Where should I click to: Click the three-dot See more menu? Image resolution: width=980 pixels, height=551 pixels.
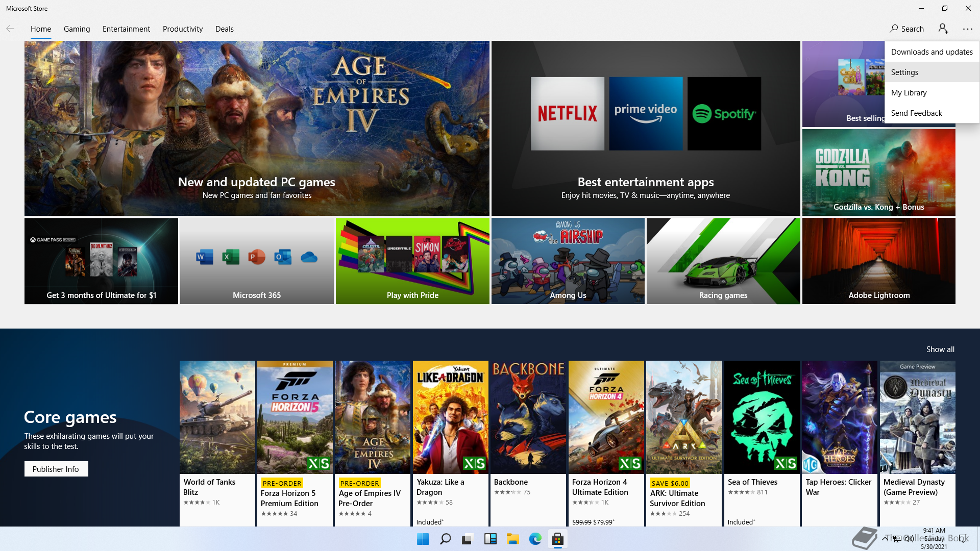pyautogui.click(x=968, y=29)
